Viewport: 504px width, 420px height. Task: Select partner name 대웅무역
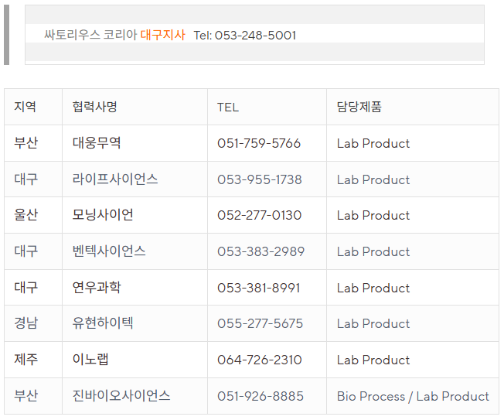97,143
